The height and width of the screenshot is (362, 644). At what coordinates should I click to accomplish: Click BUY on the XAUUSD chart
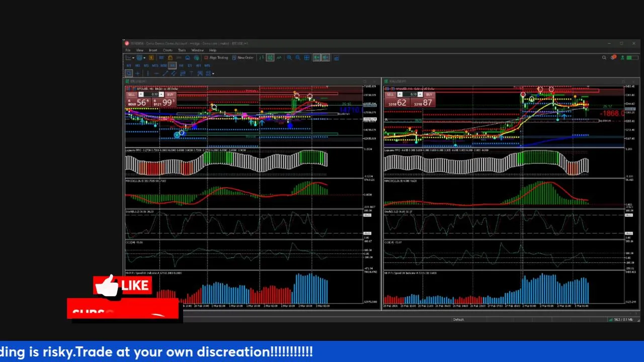point(429,95)
